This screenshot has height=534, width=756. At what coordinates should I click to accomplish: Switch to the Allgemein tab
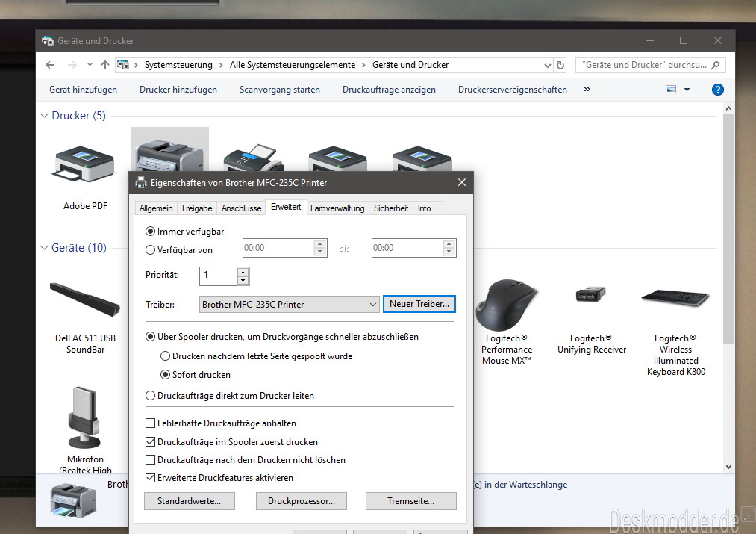point(156,208)
